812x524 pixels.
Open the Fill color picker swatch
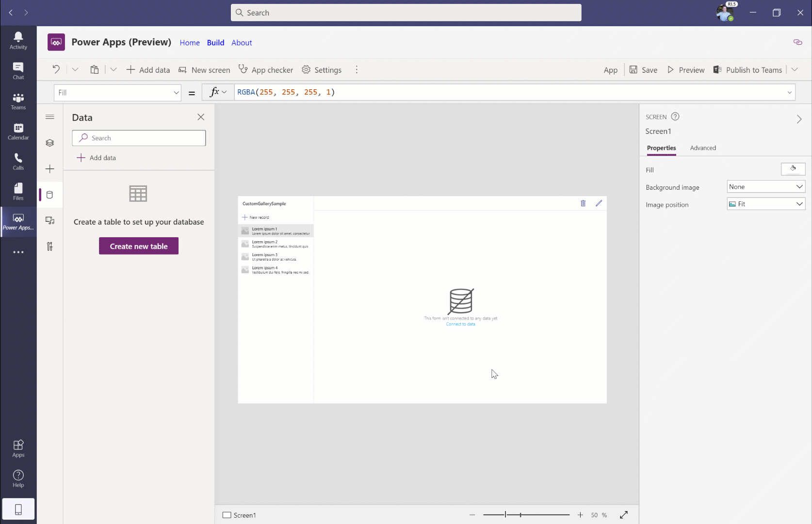793,169
